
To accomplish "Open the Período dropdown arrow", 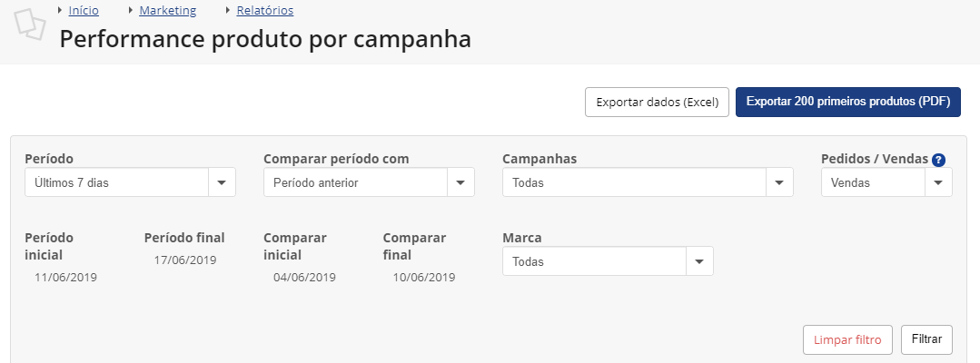I will pos(222,182).
